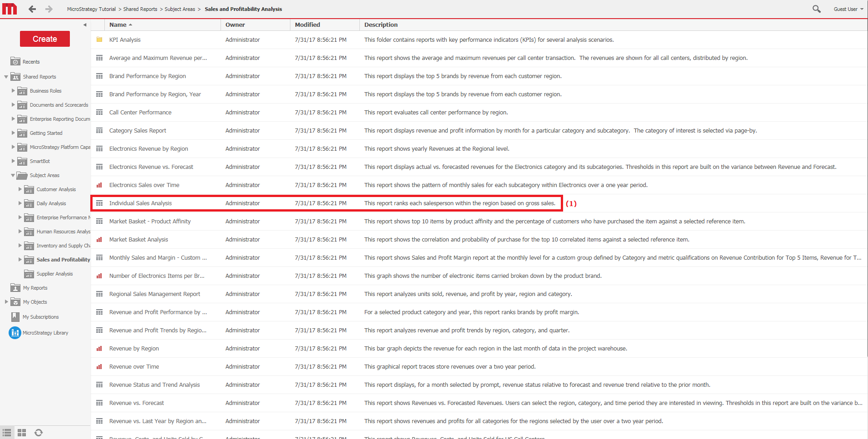Switch to grid tile view icon

[x=22, y=433]
